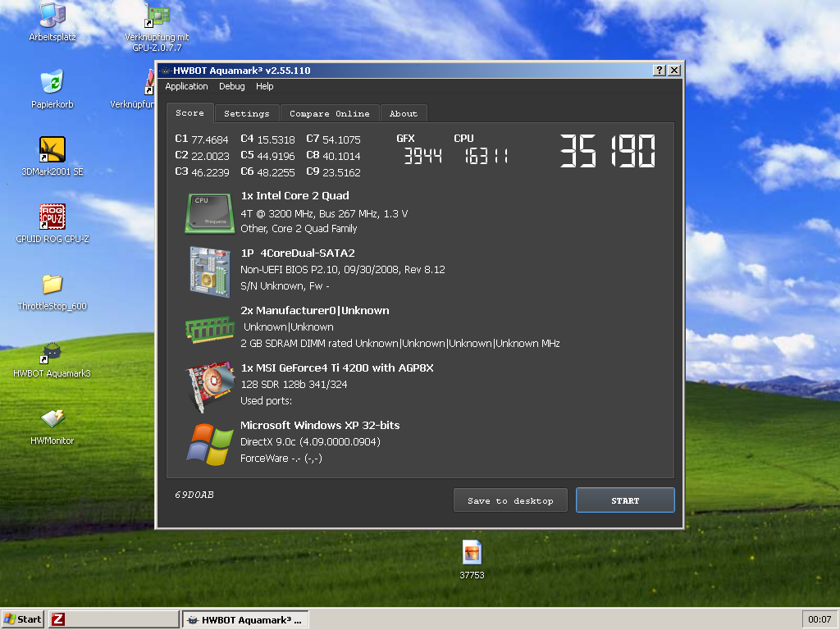The width and height of the screenshot is (840, 630).
Task: Select HWBOT Aquamark3 taskbar button
Action: [245, 620]
